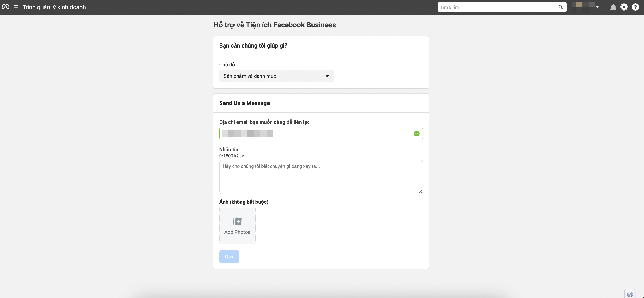Click the globe icon in bottom corner
The image size is (644, 298).
pos(630,294)
